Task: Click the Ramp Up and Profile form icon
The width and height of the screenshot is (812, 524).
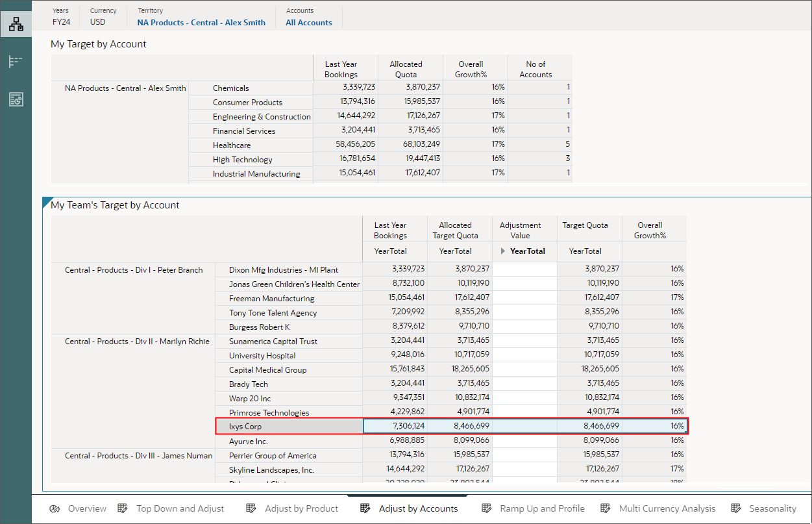Action: [x=486, y=508]
